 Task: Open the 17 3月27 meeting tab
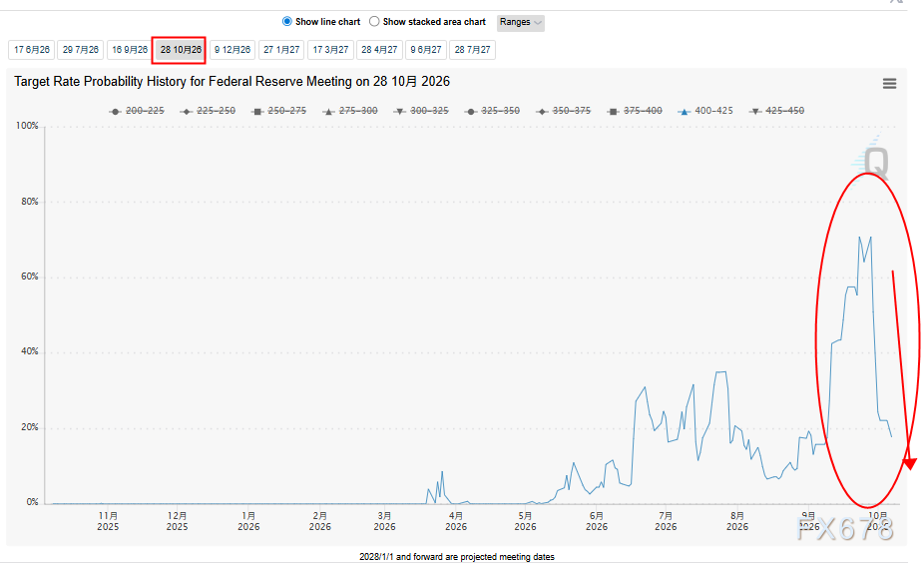[330, 50]
